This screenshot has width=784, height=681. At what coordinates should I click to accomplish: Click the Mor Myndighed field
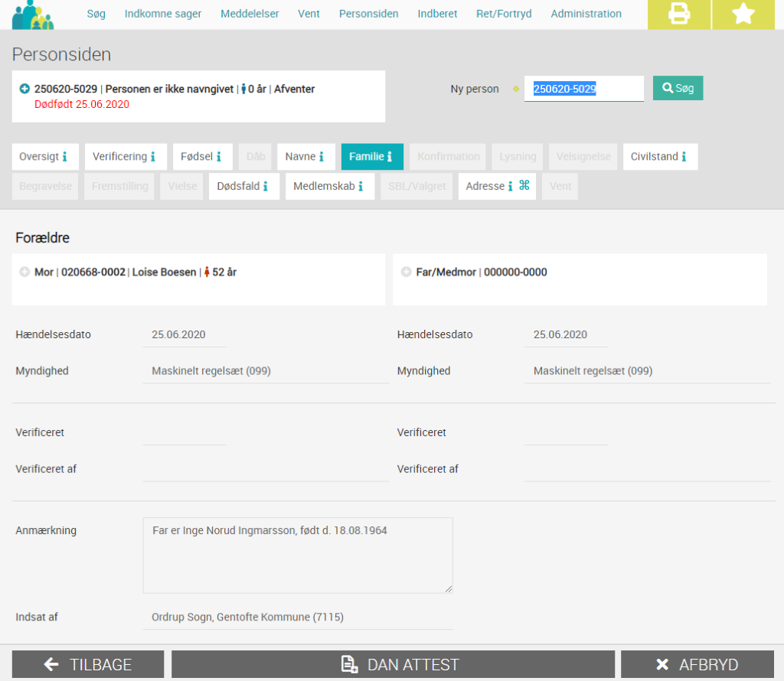tap(266, 371)
